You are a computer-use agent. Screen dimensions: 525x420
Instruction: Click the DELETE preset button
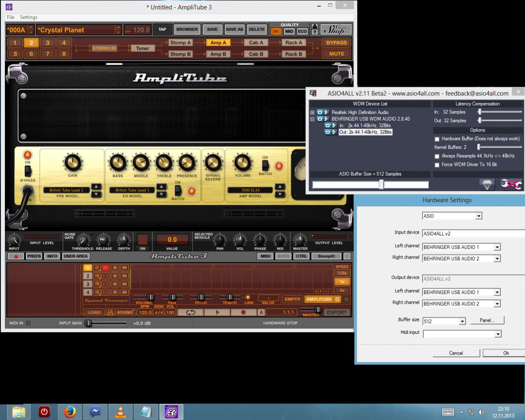[257, 30]
